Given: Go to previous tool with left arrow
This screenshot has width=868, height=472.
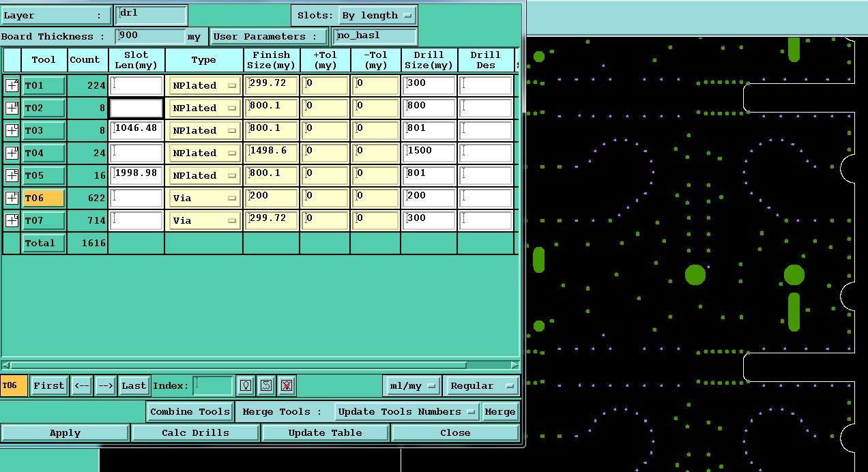Looking at the screenshot, I should point(81,385).
